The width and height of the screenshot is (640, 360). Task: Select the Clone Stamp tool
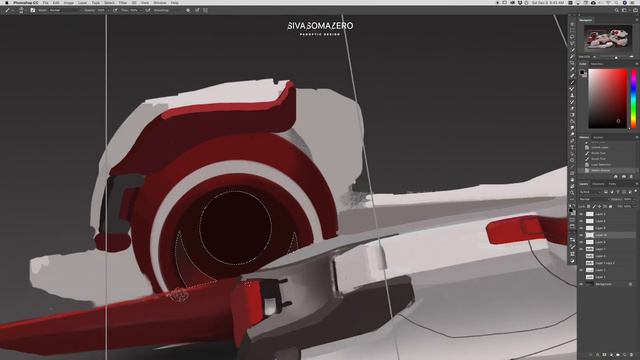[572, 95]
